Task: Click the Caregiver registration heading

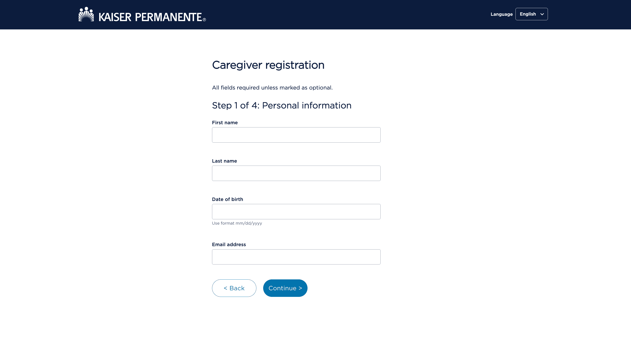Action: coord(268,65)
